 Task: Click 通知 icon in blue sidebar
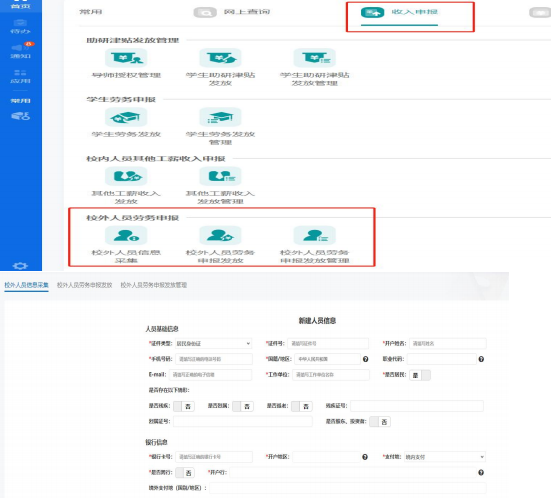[20, 50]
